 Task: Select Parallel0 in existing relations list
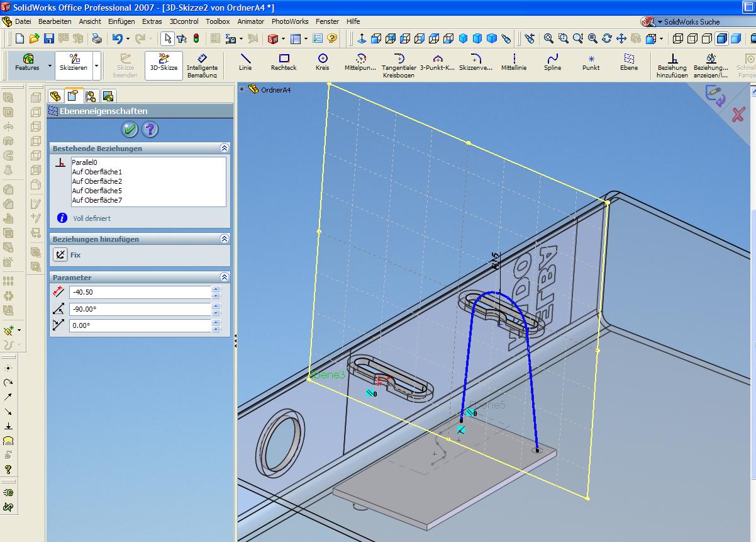tap(84, 162)
